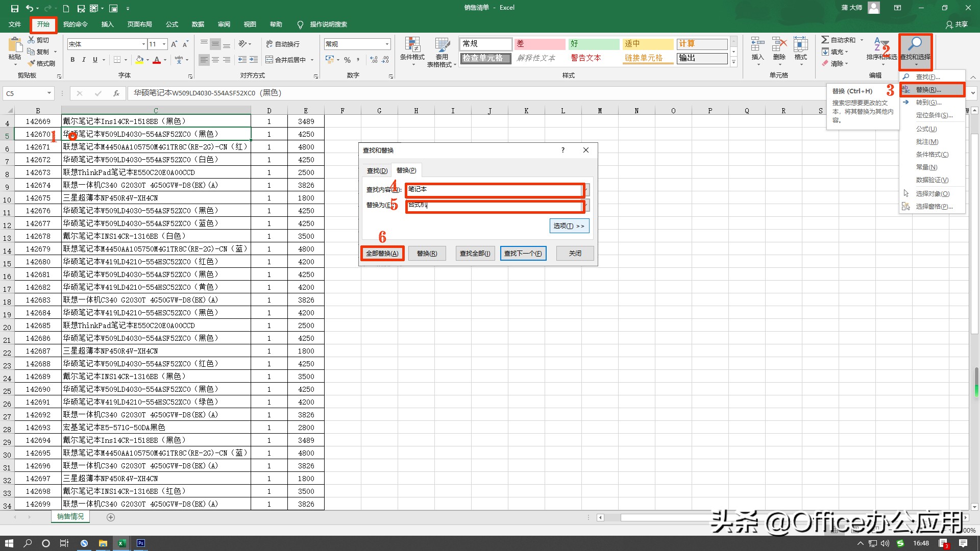
Task: Increase font size with the large A icon
Action: coord(174,44)
